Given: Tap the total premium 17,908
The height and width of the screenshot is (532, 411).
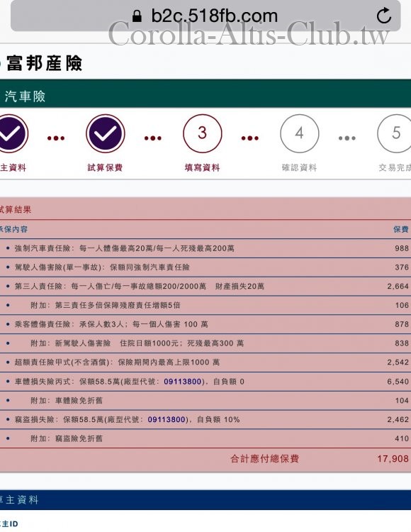Looking at the screenshot, I should tap(393, 459).
